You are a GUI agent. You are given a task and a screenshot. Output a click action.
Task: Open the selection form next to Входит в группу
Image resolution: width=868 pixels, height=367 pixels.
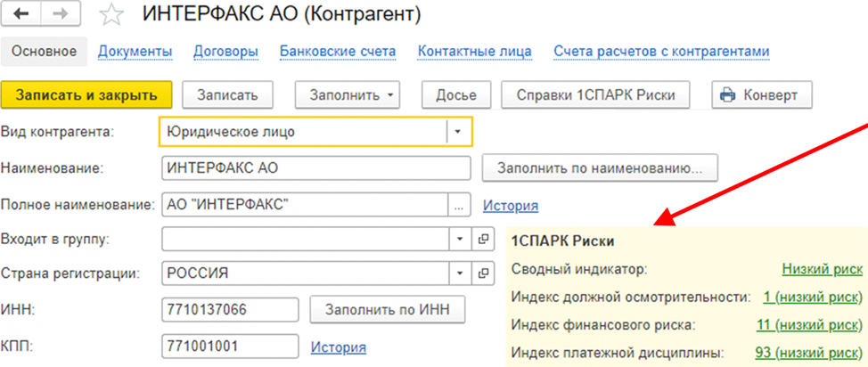point(483,239)
